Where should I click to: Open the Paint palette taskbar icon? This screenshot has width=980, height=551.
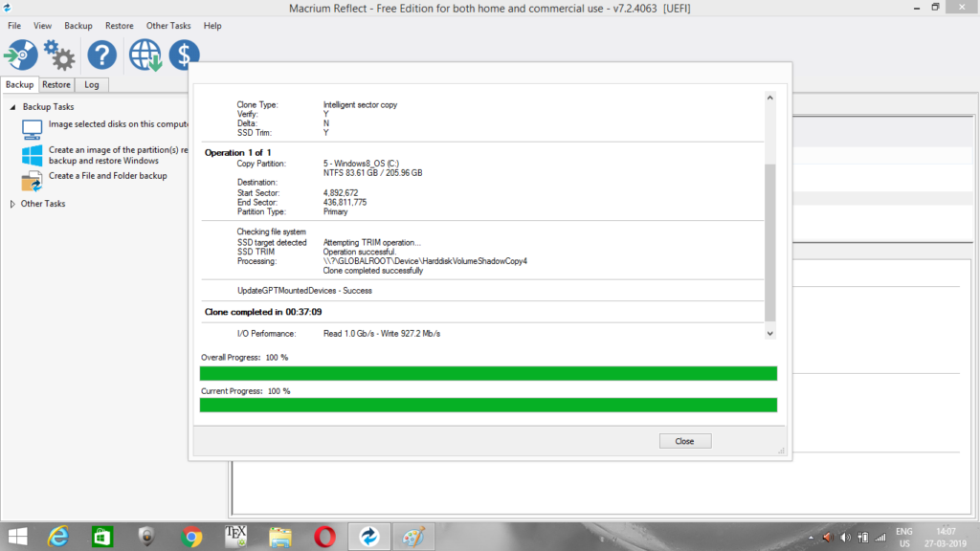413,537
